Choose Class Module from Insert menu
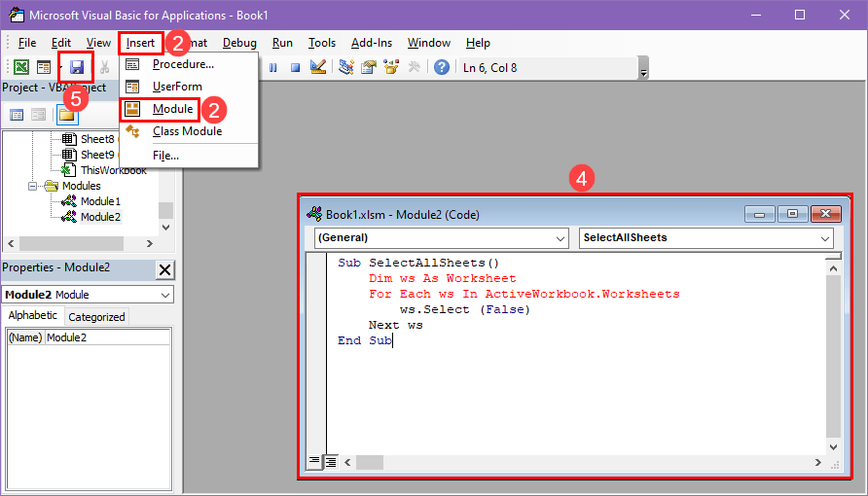Screen dimensions: 868x496 [189, 131]
